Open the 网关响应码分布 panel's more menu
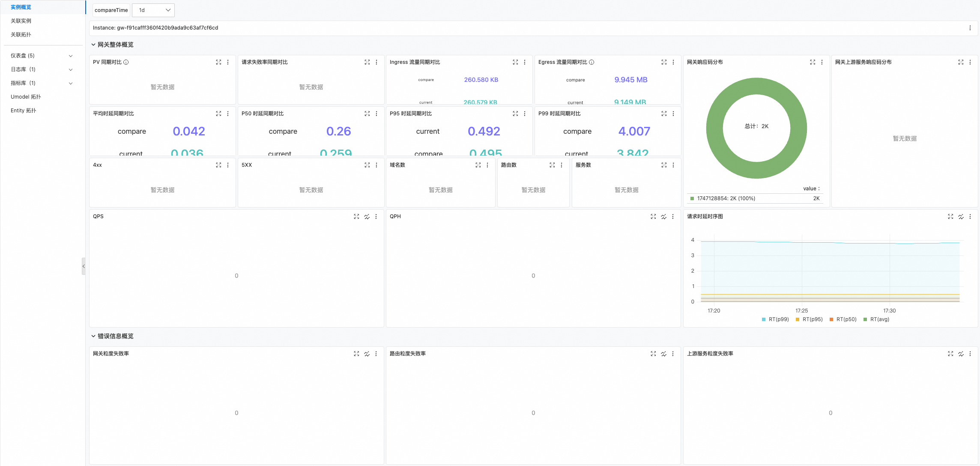Screen dimensions: 980x466 822,62
